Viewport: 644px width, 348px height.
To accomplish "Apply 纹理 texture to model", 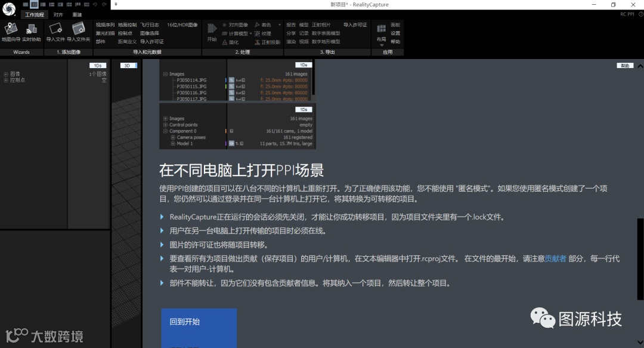I will click(x=263, y=33).
